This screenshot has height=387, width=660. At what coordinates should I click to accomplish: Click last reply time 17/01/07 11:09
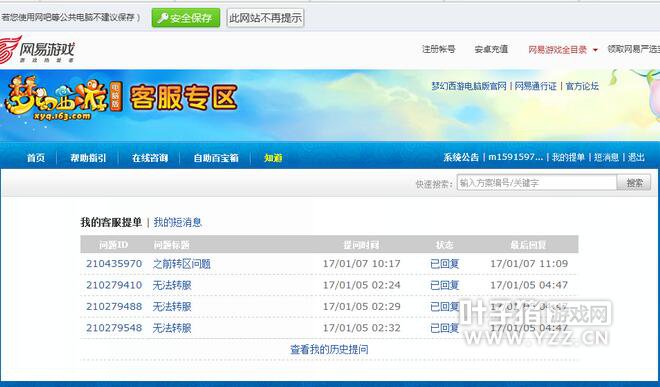click(529, 264)
